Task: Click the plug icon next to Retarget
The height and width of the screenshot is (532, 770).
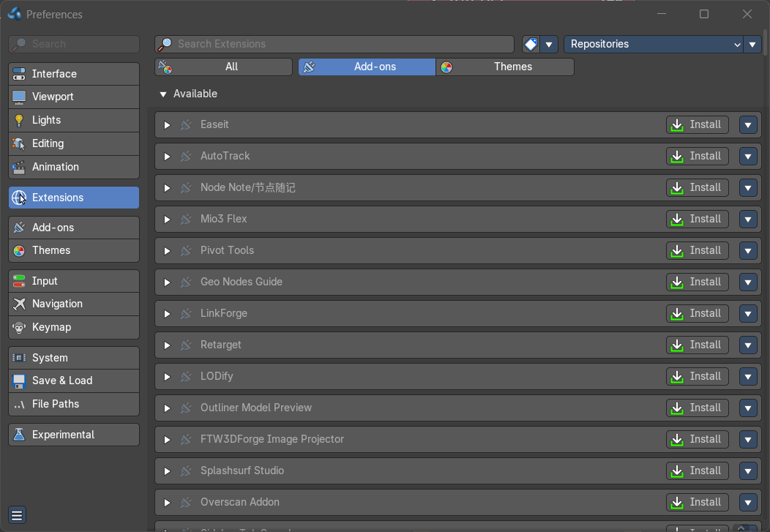Action: pyautogui.click(x=186, y=345)
